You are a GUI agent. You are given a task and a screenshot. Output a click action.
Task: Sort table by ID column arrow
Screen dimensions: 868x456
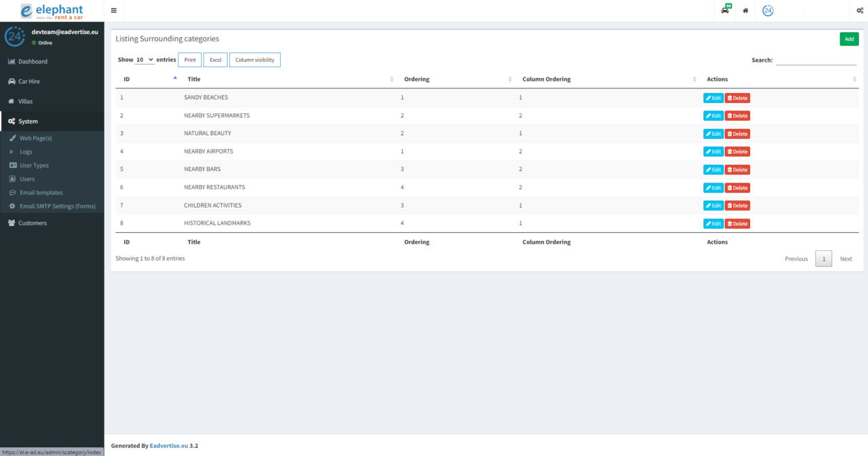175,79
